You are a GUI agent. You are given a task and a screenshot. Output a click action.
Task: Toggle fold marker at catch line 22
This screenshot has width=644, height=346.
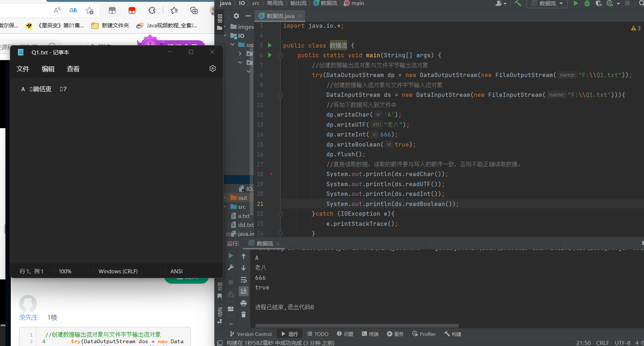tap(281, 214)
